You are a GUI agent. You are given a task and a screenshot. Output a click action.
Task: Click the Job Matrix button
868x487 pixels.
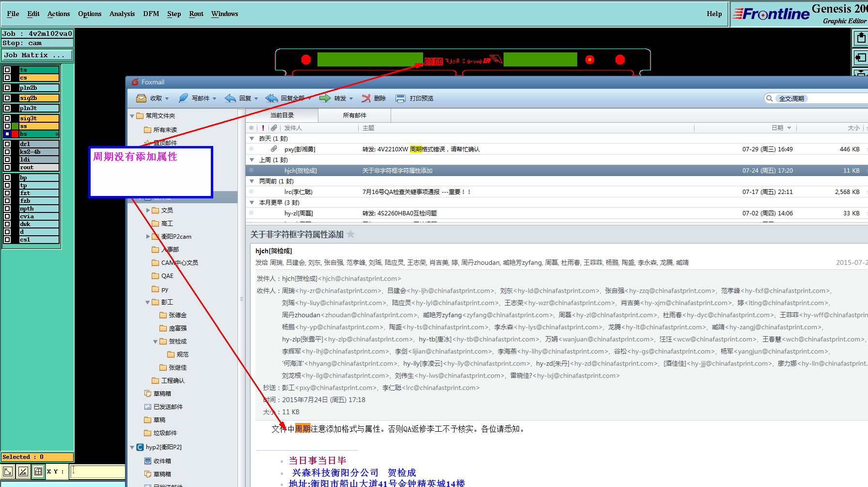tap(37, 55)
